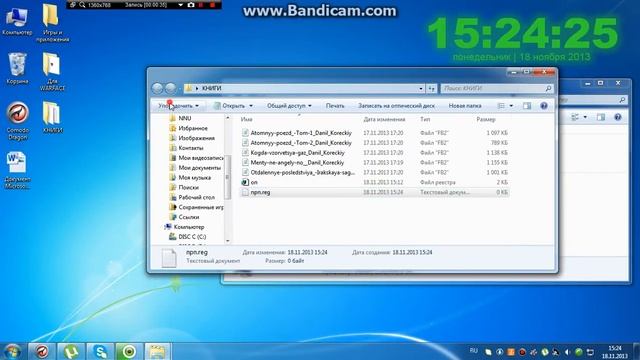
Task: Click the КНИГИ address bar breadcrumb
Action: tap(211, 88)
